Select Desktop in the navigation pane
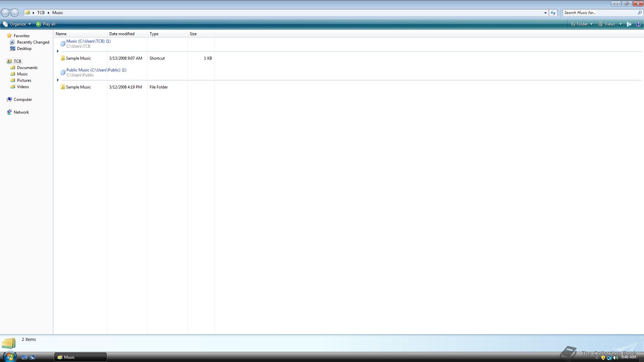The height and width of the screenshot is (362, 644). point(21,49)
